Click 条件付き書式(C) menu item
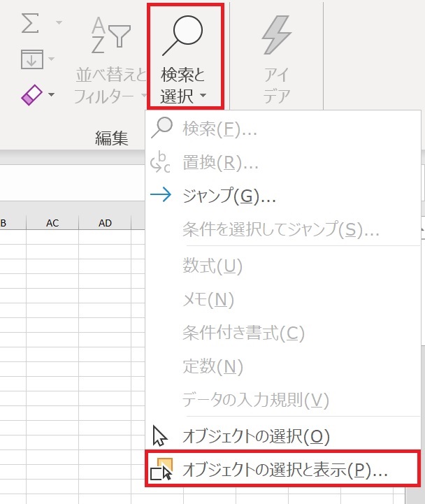This screenshot has height=504, width=425. (x=243, y=333)
